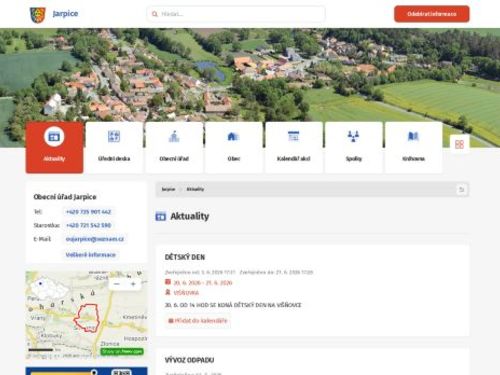Viewport: 500px width, 375px height.
Task: Click the Přidat do kalendáře button
Action: click(x=198, y=321)
